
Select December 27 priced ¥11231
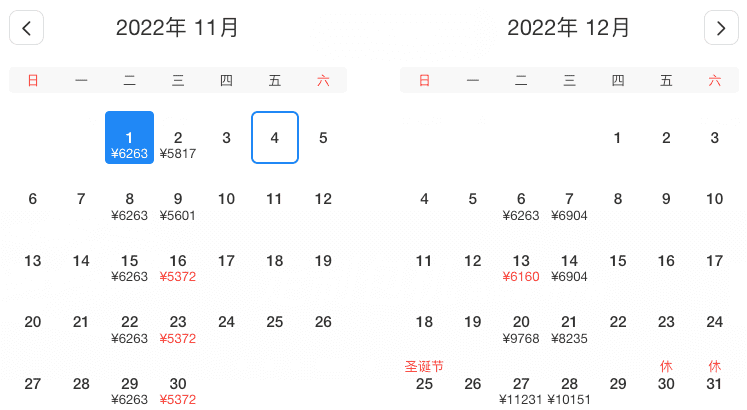click(521, 390)
